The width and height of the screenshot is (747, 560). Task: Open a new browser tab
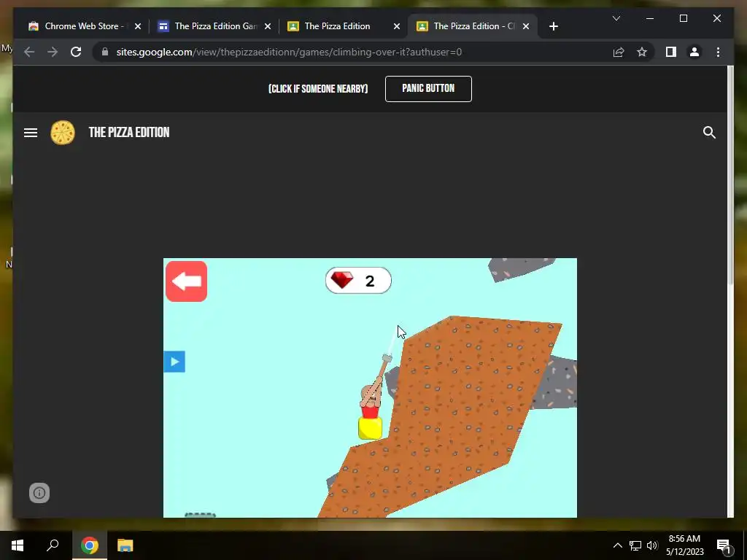(x=554, y=26)
